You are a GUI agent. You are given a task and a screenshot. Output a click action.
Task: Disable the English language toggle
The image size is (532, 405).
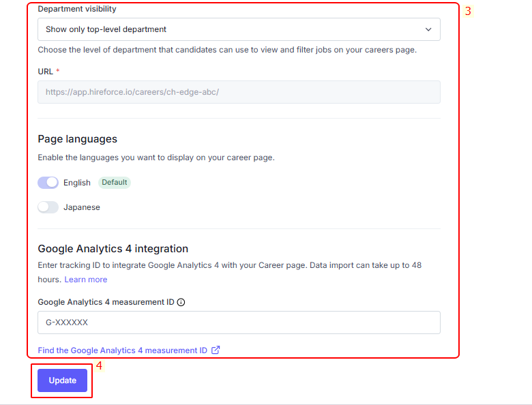pyautogui.click(x=48, y=183)
